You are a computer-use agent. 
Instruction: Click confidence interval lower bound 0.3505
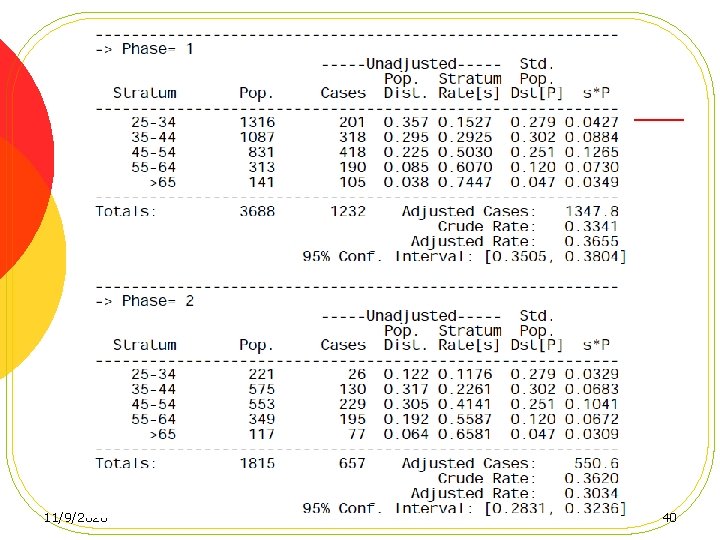click(x=520, y=256)
